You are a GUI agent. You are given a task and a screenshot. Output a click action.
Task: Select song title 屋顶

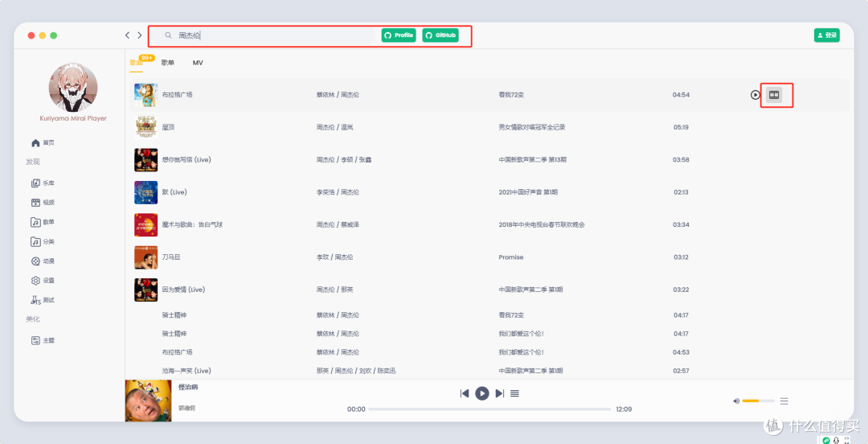coord(168,128)
